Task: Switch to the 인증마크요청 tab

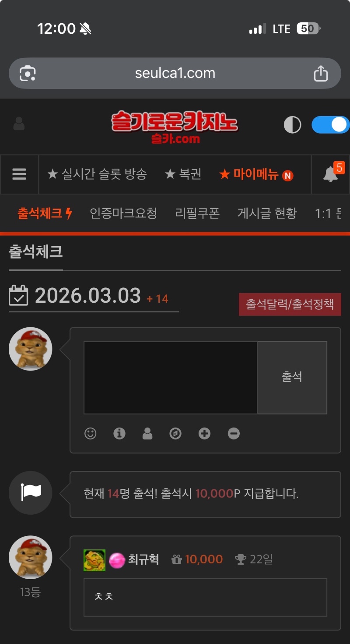Action: pyautogui.click(x=123, y=213)
